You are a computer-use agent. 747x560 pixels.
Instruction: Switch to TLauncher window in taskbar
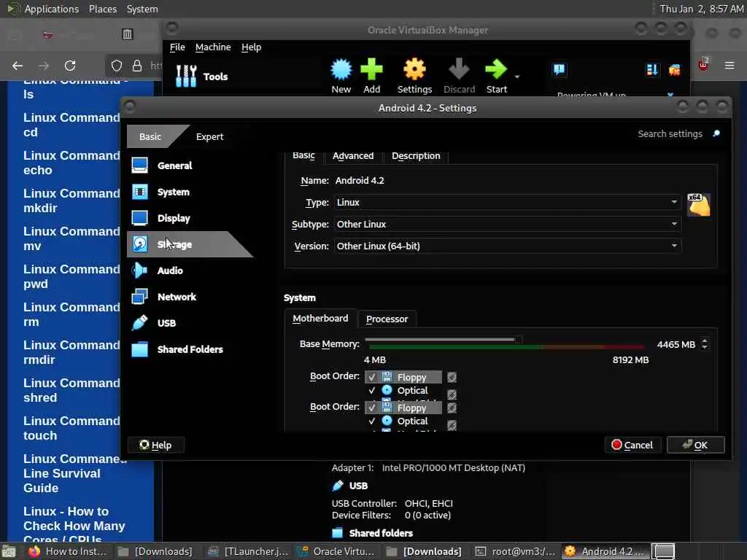248,551
